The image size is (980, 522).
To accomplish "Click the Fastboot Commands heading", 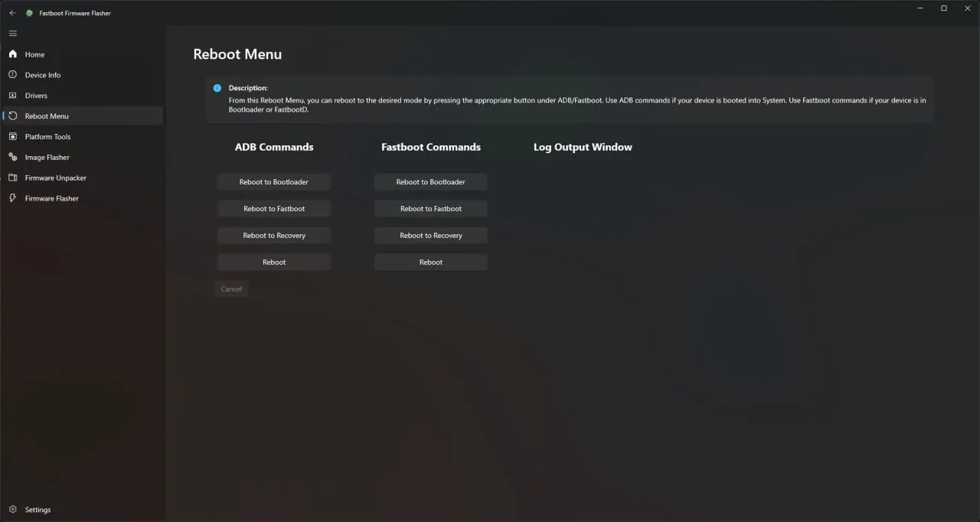I will (431, 147).
